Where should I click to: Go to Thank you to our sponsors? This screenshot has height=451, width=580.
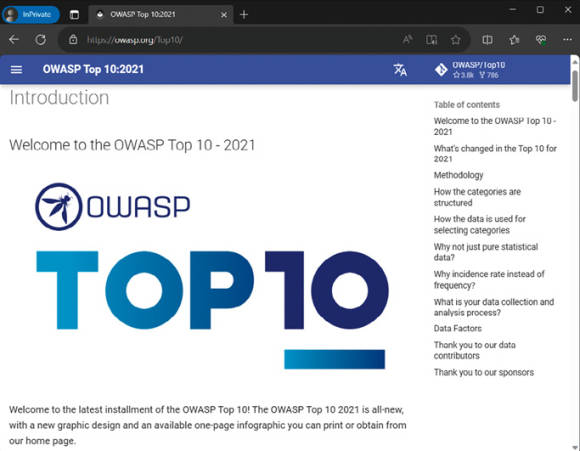(484, 372)
